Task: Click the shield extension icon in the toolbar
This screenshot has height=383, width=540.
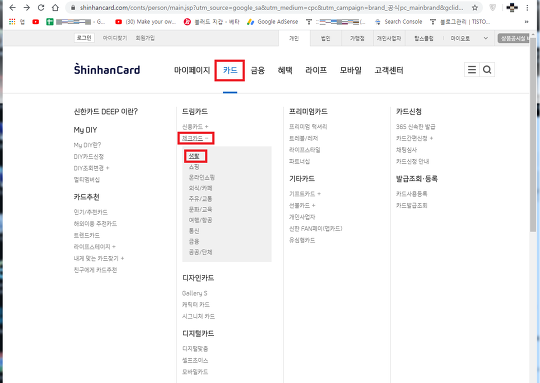Action: 493,8
